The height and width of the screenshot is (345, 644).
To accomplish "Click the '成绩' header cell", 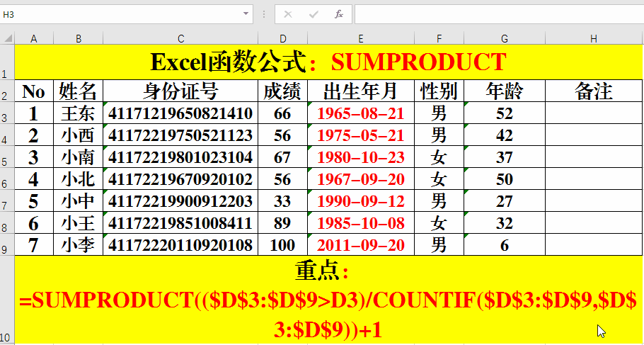I will pyautogui.click(x=282, y=91).
